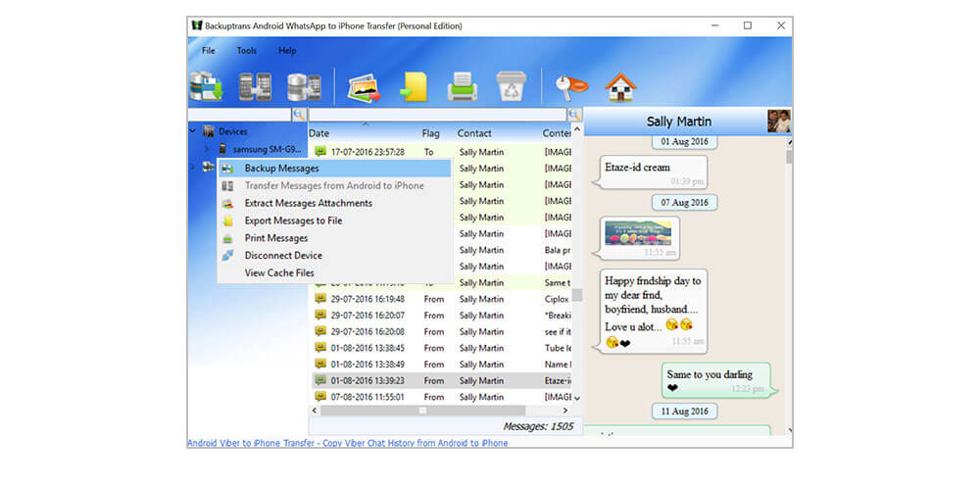Click the "07 Aug 2016" date label
The image size is (980, 490).
pyautogui.click(x=684, y=202)
